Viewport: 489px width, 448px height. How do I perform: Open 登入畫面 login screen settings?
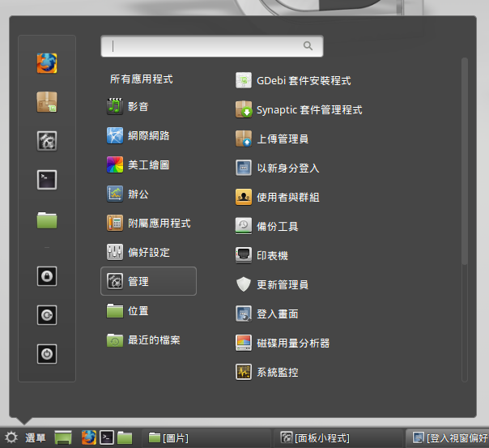[266, 314]
